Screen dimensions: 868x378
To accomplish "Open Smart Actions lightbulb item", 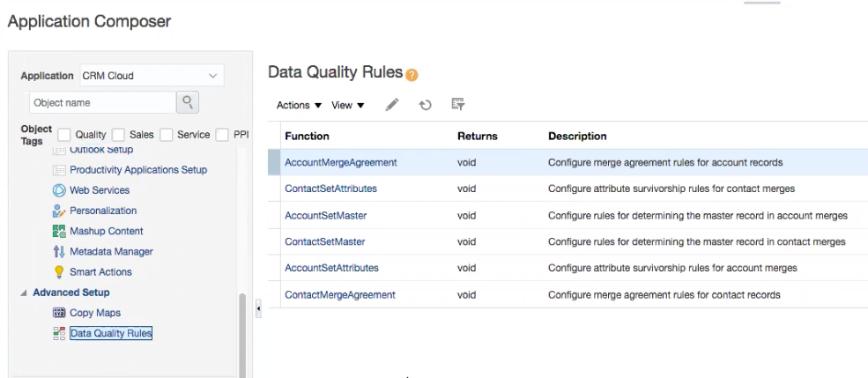I will click(x=100, y=272).
